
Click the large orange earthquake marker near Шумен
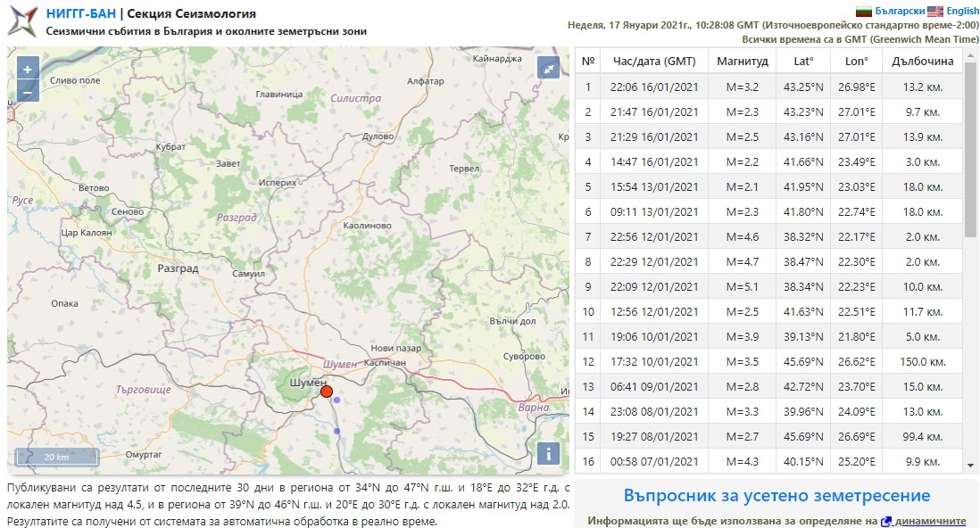[327, 392]
